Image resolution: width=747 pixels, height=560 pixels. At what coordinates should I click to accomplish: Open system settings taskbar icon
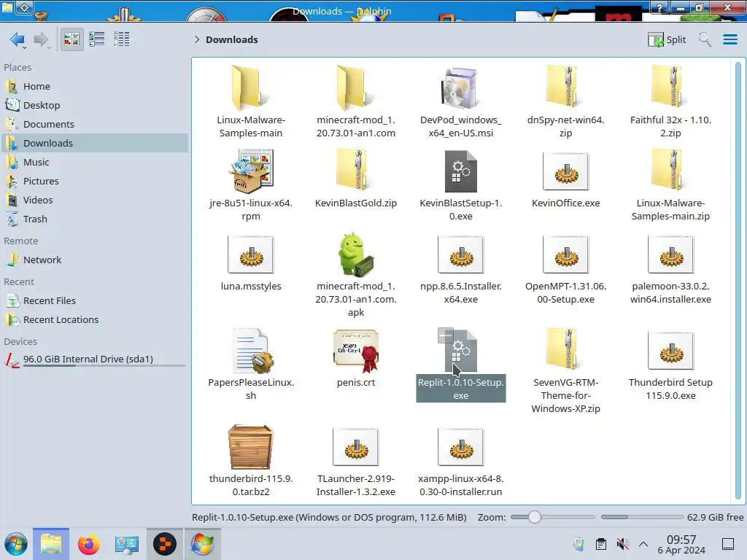tap(126, 544)
